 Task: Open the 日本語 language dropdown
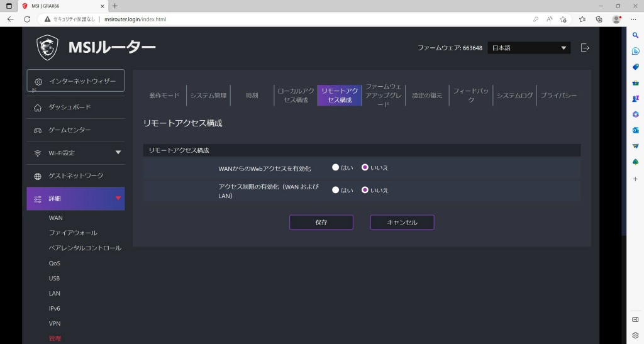529,48
